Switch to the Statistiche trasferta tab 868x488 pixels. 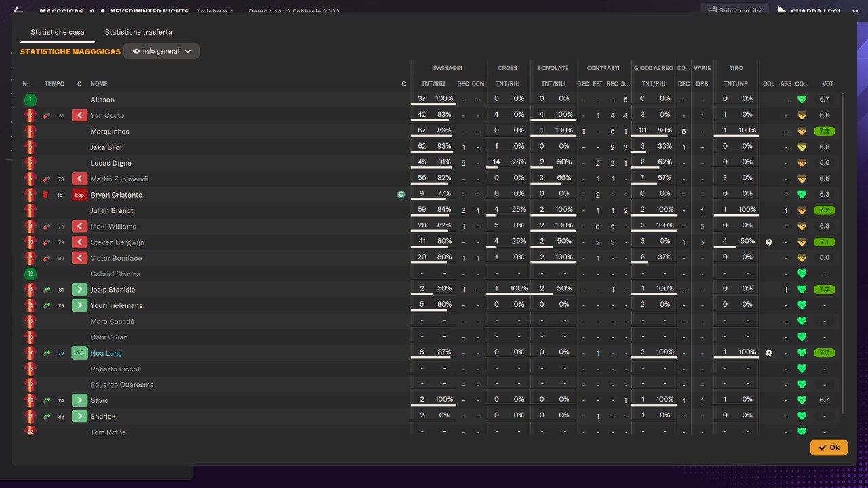138,32
